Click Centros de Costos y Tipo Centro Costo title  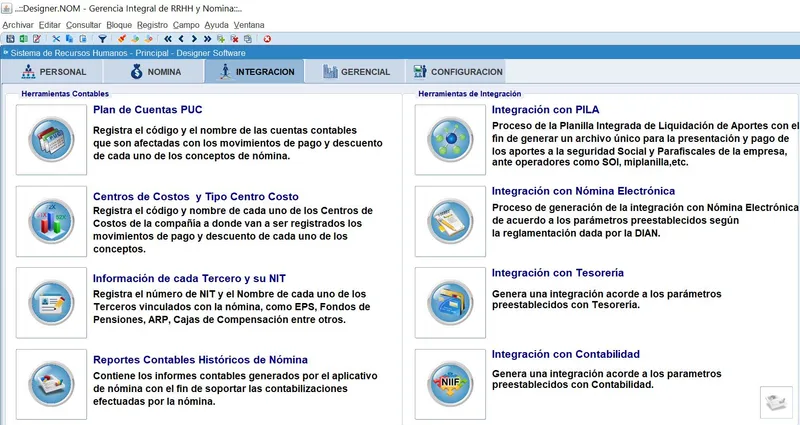(x=196, y=196)
